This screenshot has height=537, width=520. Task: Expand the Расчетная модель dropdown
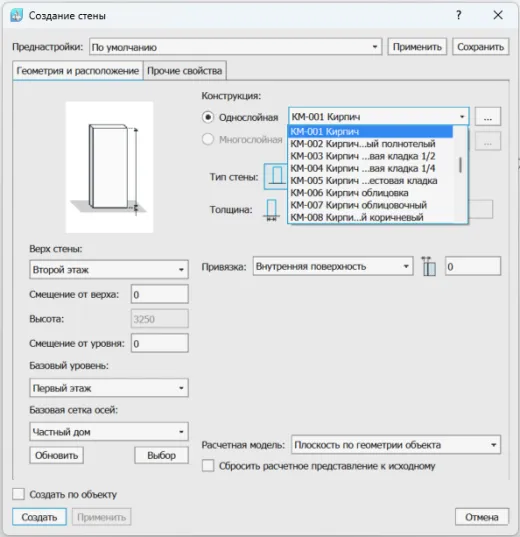click(x=396, y=445)
